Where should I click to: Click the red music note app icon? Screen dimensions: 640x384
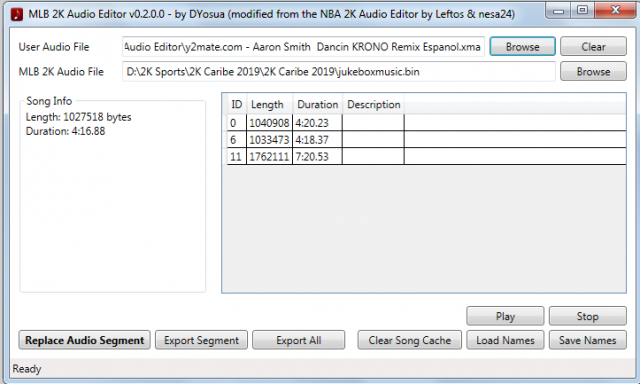pyautogui.click(x=17, y=14)
